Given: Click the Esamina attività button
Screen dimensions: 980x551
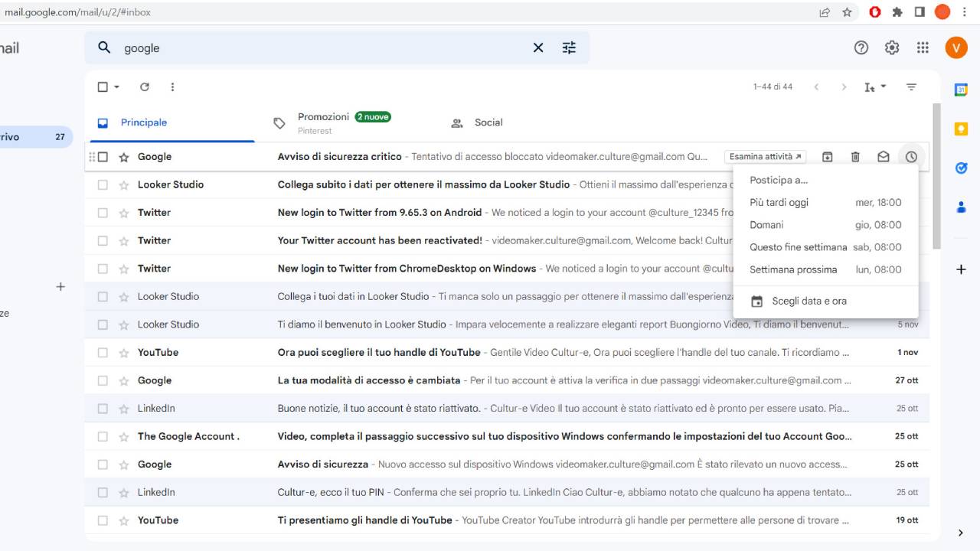Looking at the screenshot, I should click(765, 157).
